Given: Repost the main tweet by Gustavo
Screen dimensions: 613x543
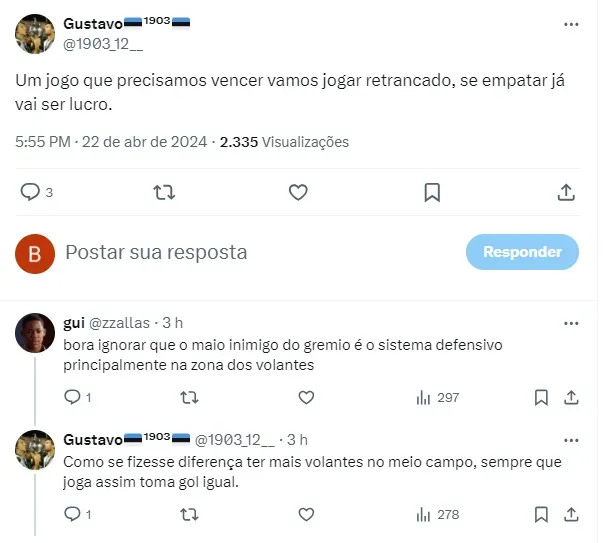Looking at the screenshot, I should tap(164, 192).
